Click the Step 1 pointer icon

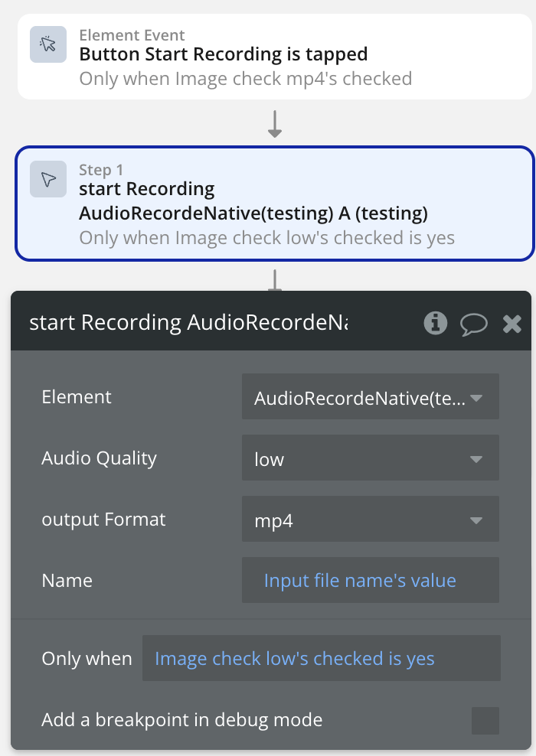click(x=48, y=179)
